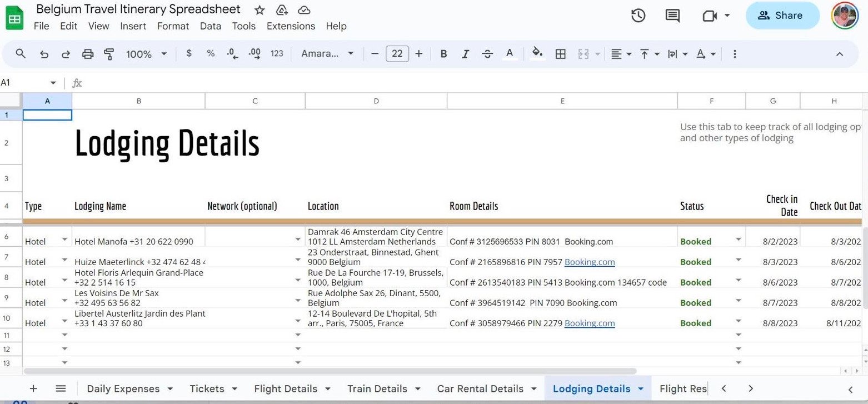Image resolution: width=868 pixels, height=404 pixels.
Task: Click the print icon
Action: click(88, 54)
